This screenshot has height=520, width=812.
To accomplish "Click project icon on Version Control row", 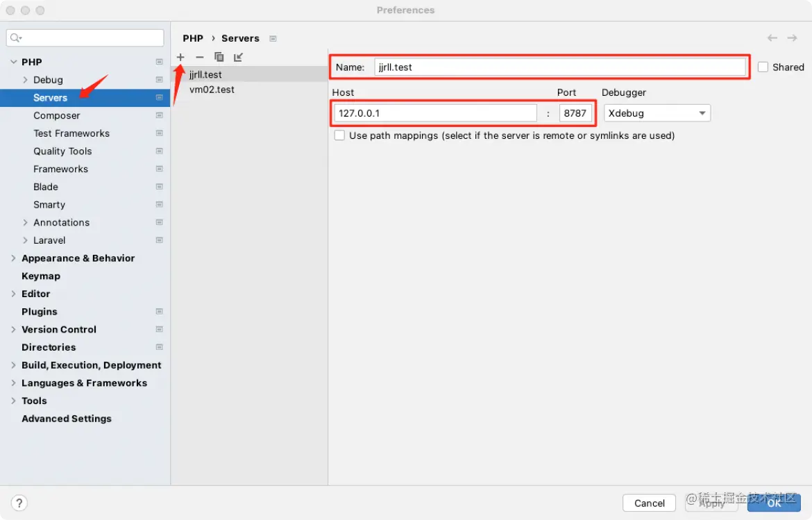I will point(159,329).
